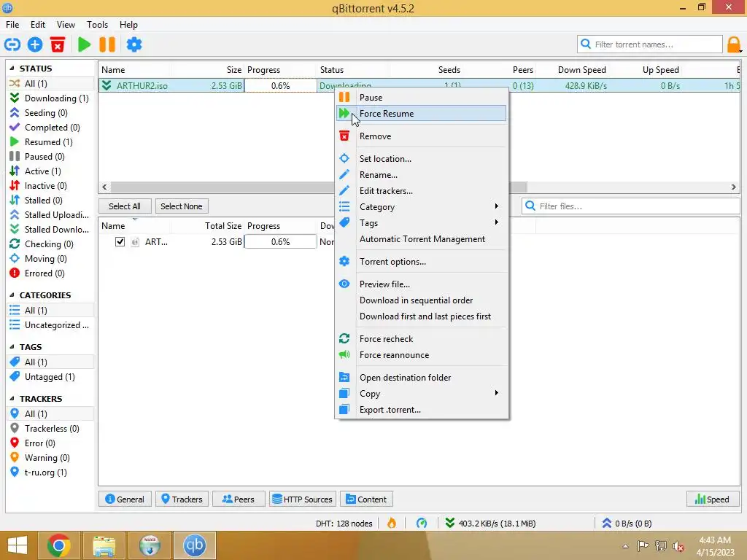This screenshot has height=560, width=747.
Task: Click the Filter torrent names field
Action: coord(650,44)
